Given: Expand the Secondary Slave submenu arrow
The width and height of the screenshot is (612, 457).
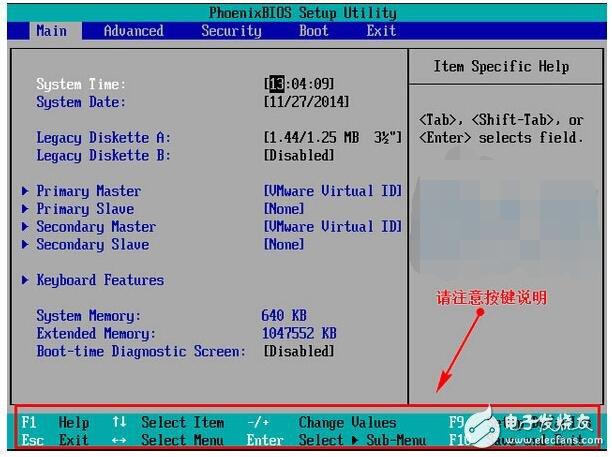Looking at the screenshot, I should [x=24, y=245].
